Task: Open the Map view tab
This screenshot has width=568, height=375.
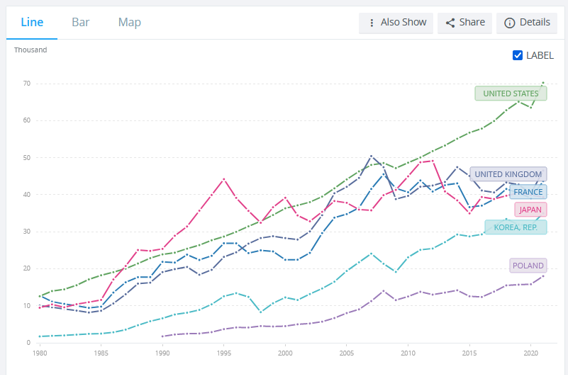Action: [129, 22]
